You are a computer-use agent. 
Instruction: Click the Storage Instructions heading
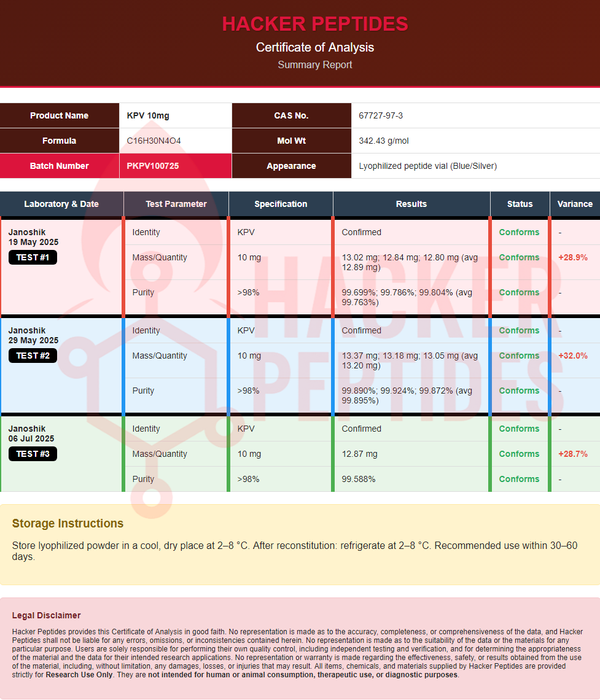[x=68, y=523]
